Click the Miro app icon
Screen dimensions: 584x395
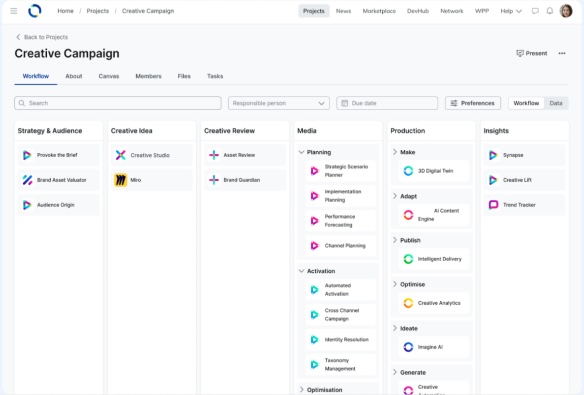click(x=120, y=180)
